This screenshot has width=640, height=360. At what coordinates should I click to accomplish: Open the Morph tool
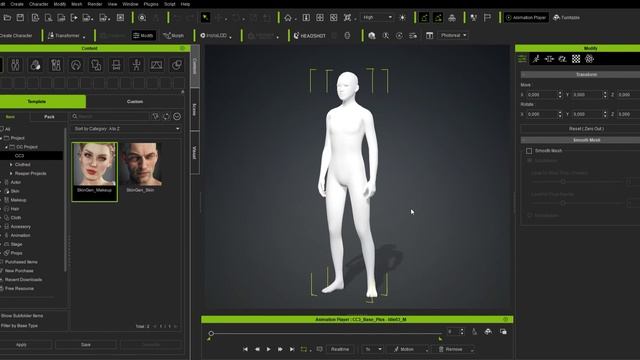173,36
